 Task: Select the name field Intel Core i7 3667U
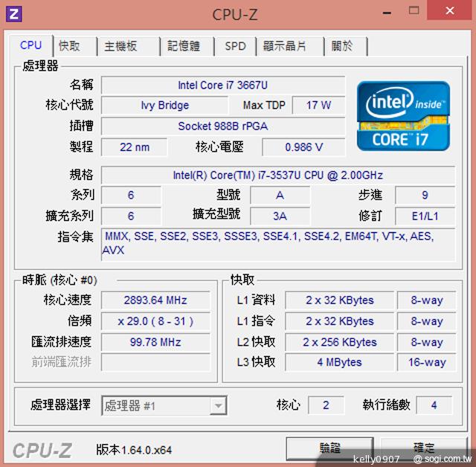coord(223,86)
